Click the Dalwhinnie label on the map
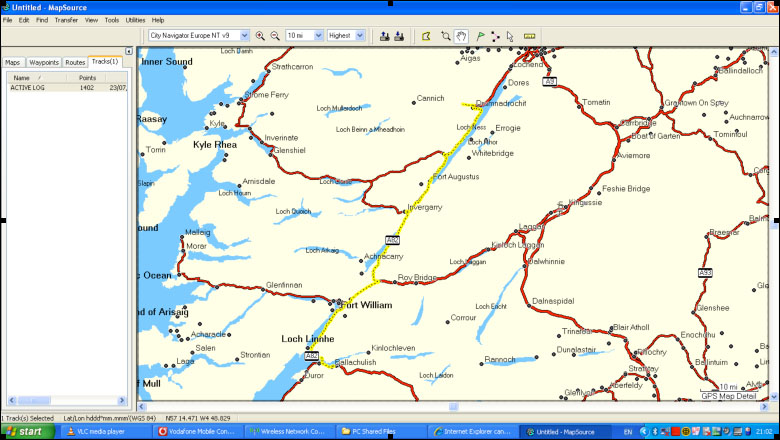This screenshot has height=440, width=780. pos(546,262)
